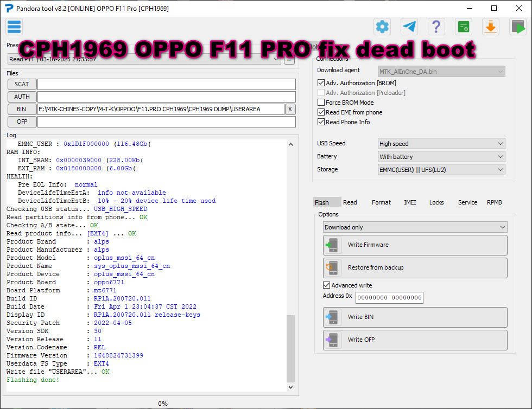Toggle the Force BROM Mode checkbox
This screenshot has height=409, width=532.
click(x=321, y=103)
